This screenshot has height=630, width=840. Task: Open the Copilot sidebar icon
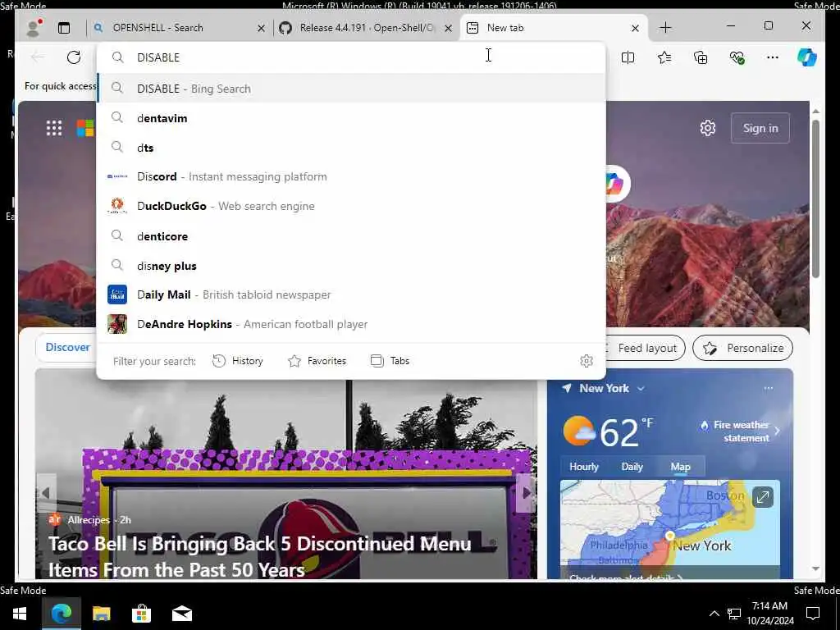(807, 57)
